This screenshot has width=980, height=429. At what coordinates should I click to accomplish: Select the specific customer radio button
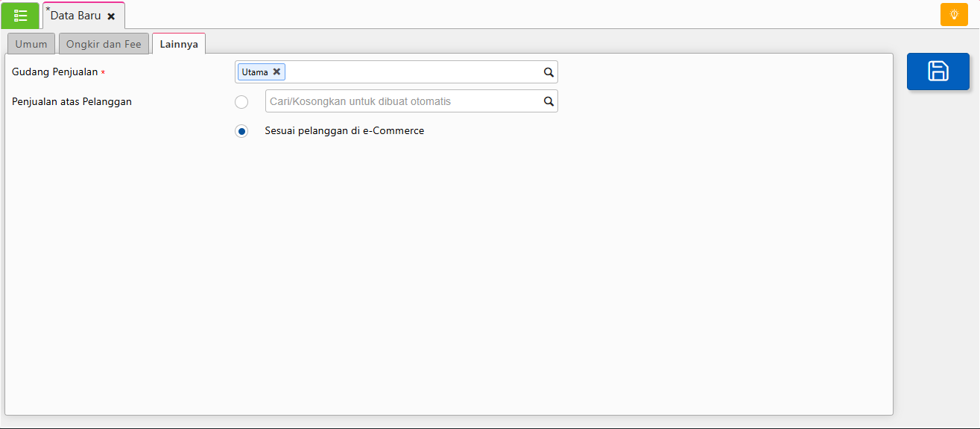click(241, 102)
